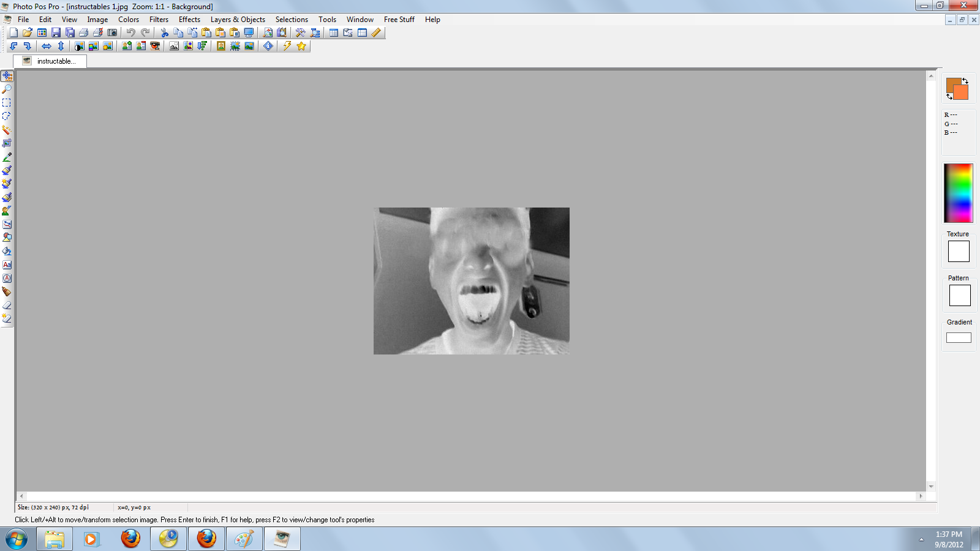Save the image with the floppy disk icon
The image size is (980, 551).
[x=56, y=32]
